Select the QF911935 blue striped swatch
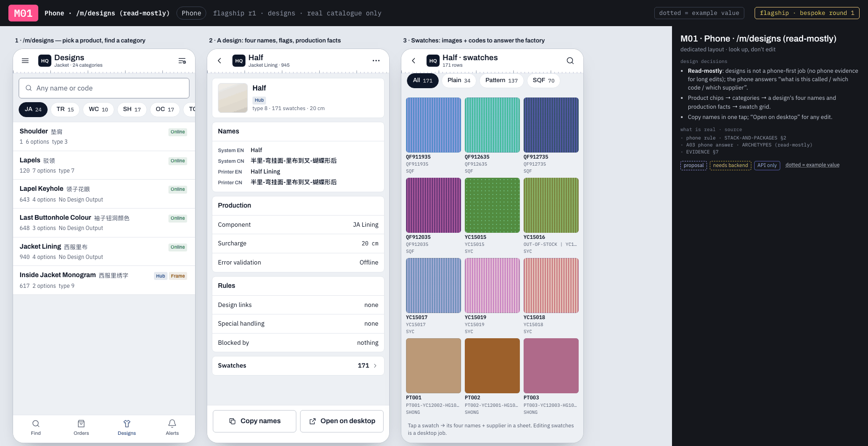Viewport: 868px width, 446px height. [x=434, y=125]
